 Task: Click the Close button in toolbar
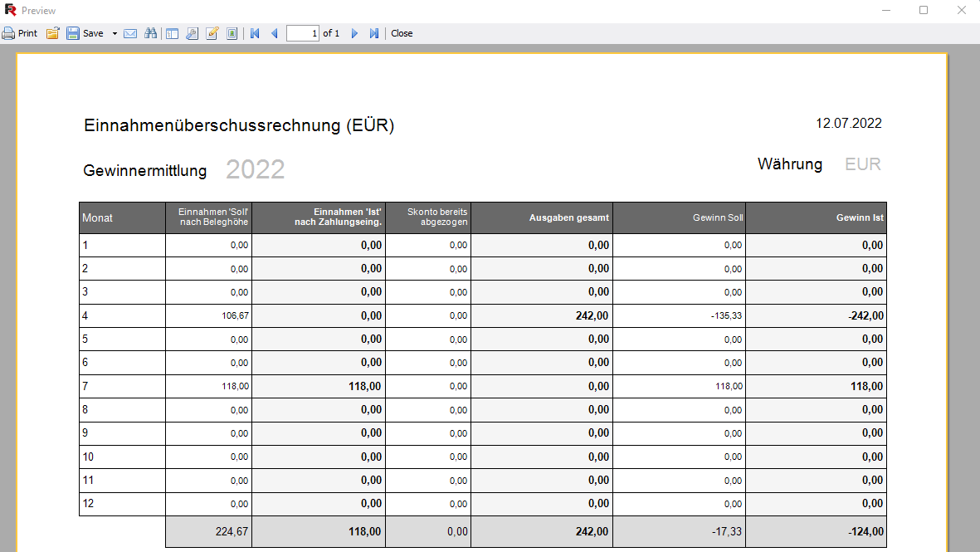point(402,33)
